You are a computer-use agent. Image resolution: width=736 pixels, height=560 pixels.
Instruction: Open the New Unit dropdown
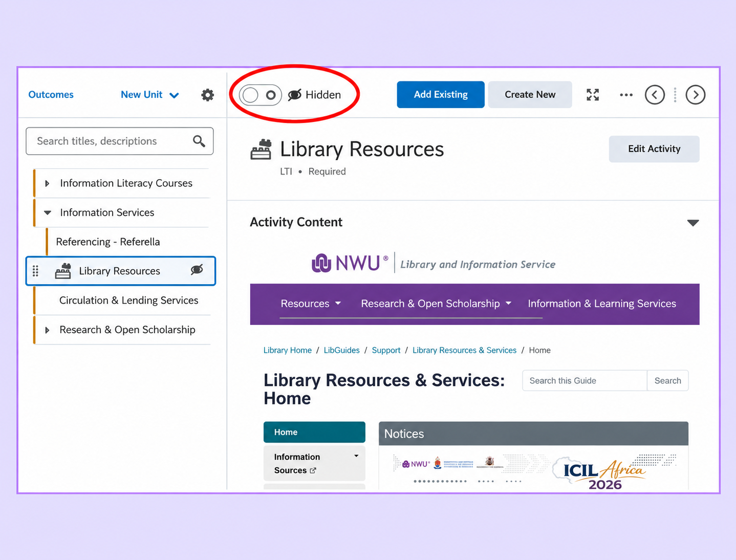click(150, 95)
